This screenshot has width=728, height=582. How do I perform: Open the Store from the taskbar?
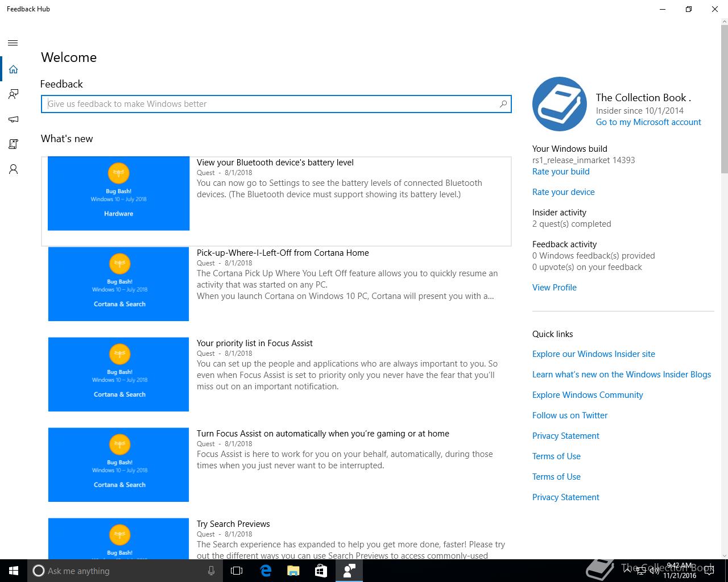[x=321, y=571]
